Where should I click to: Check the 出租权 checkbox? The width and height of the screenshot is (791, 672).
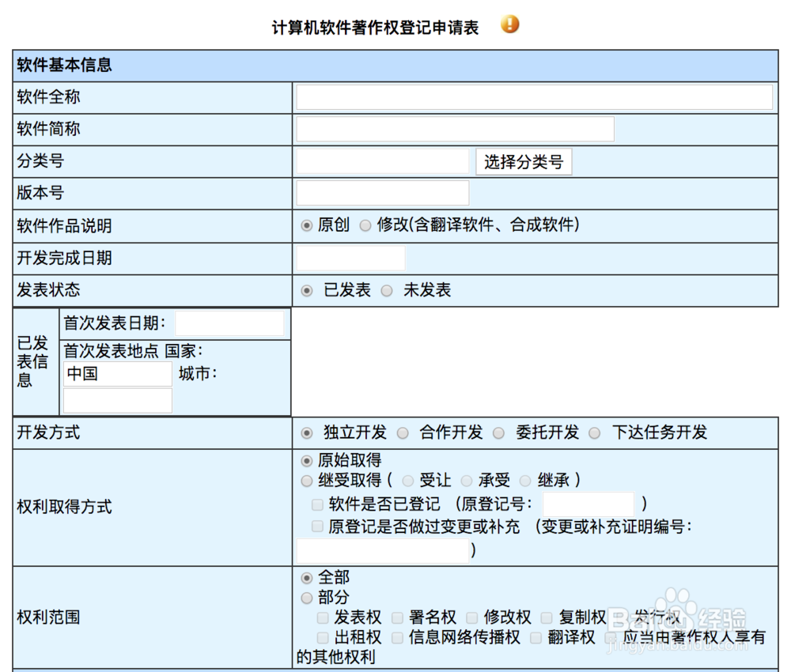[x=323, y=638]
